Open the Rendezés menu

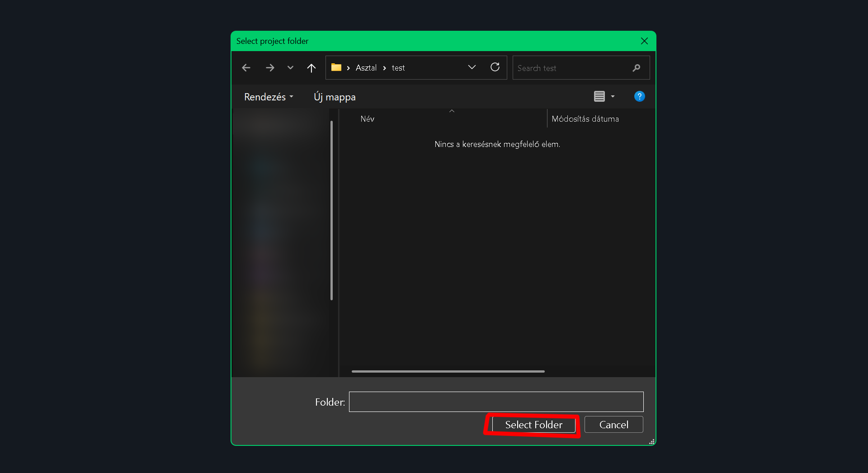(x=269, y=97)
